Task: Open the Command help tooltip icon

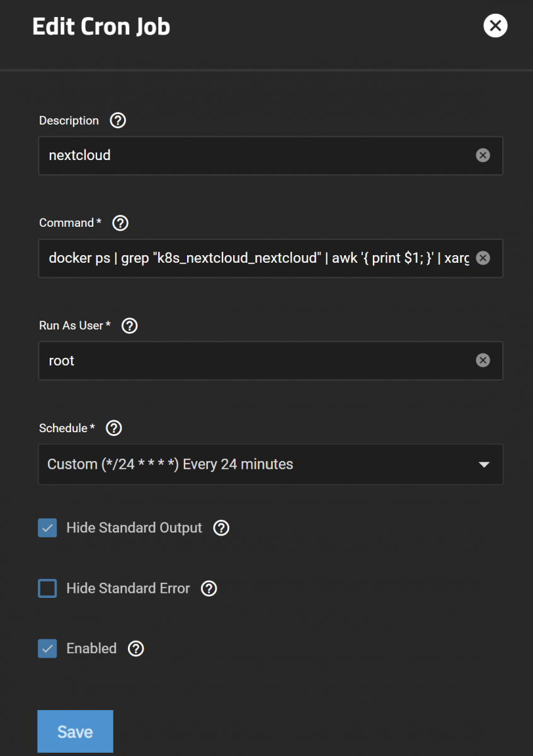Action: pos(120,222)
